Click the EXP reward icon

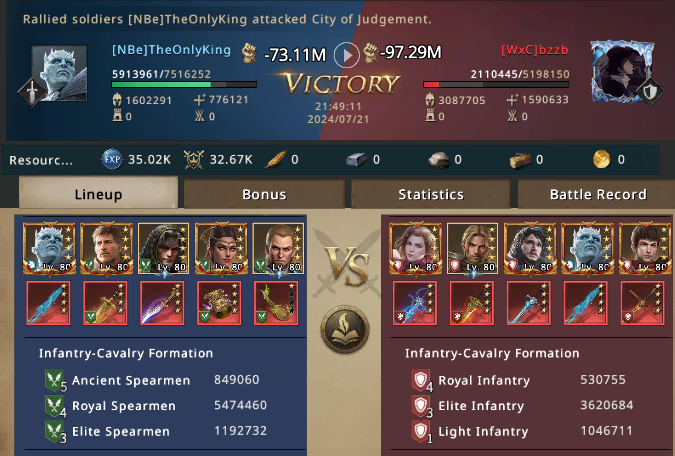112,159
